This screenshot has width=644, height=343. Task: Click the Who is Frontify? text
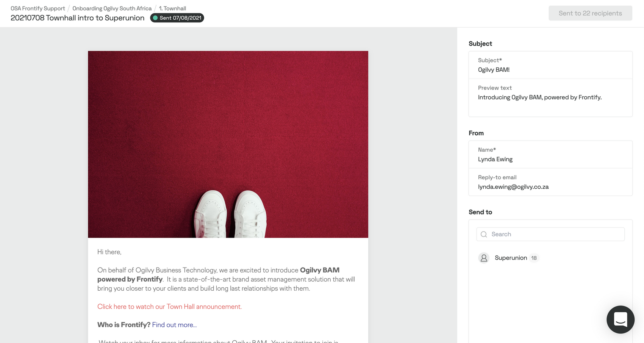pyautogui.click(x=124, y=325)
